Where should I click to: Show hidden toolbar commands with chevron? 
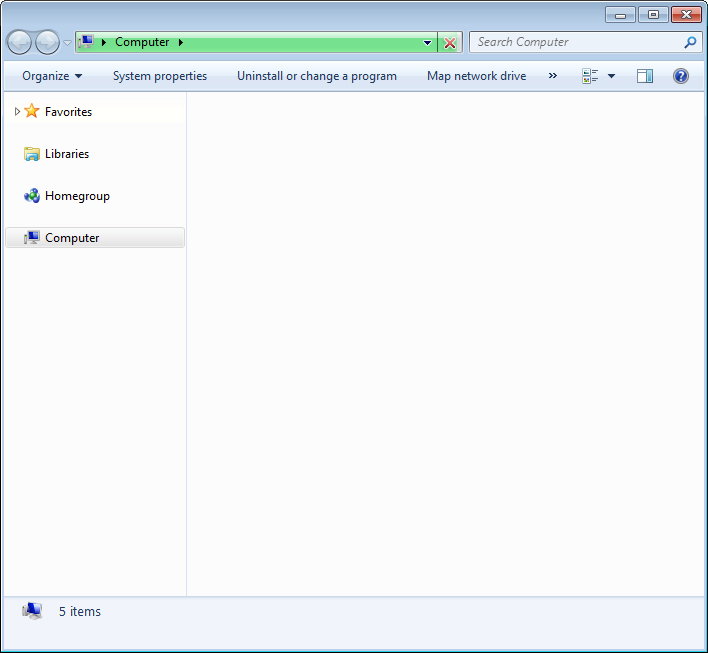tap(553, 76)
